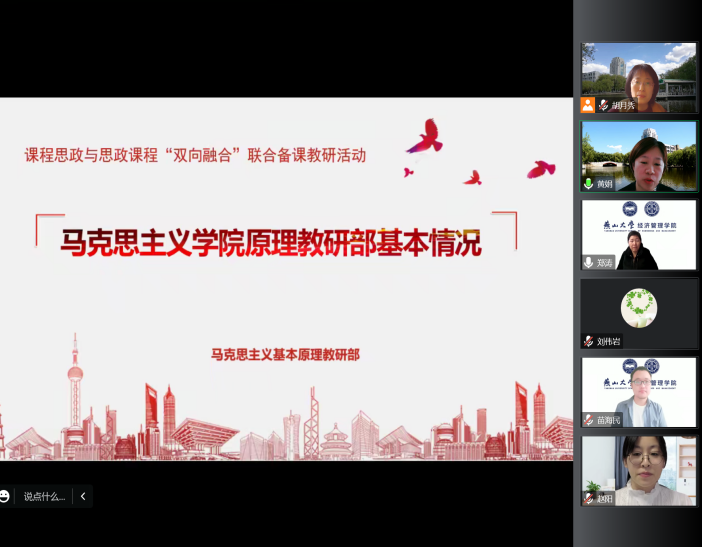
Task: Click the slide title '马克思主义学院原理教研部基本情况'
Action: pyautogui.click(x=271, y=243)
